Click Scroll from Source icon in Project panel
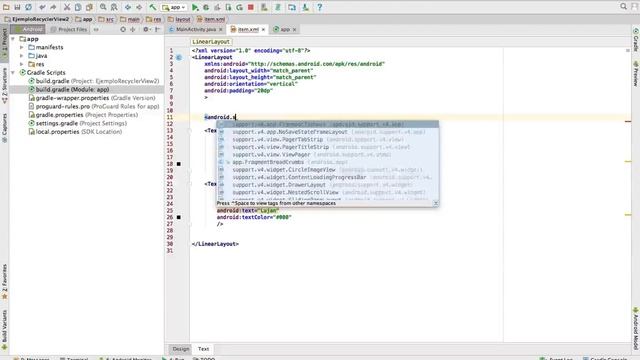The image size is (640, 360). coord(123,29)
